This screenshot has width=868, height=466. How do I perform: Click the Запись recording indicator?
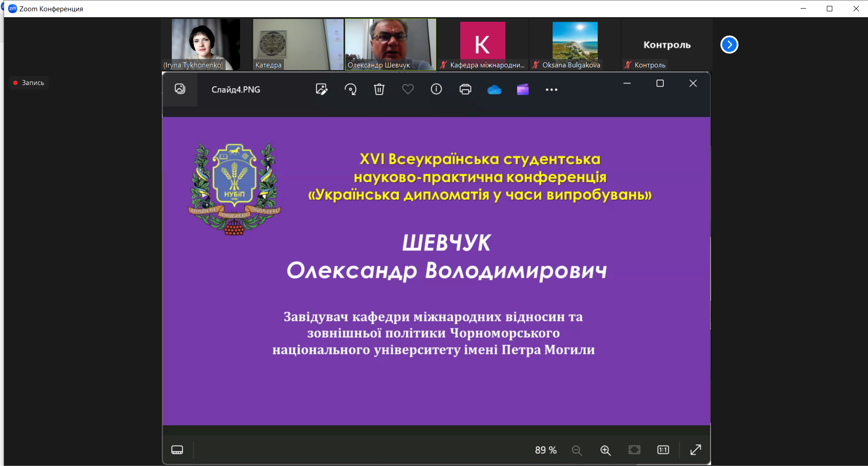29,83
